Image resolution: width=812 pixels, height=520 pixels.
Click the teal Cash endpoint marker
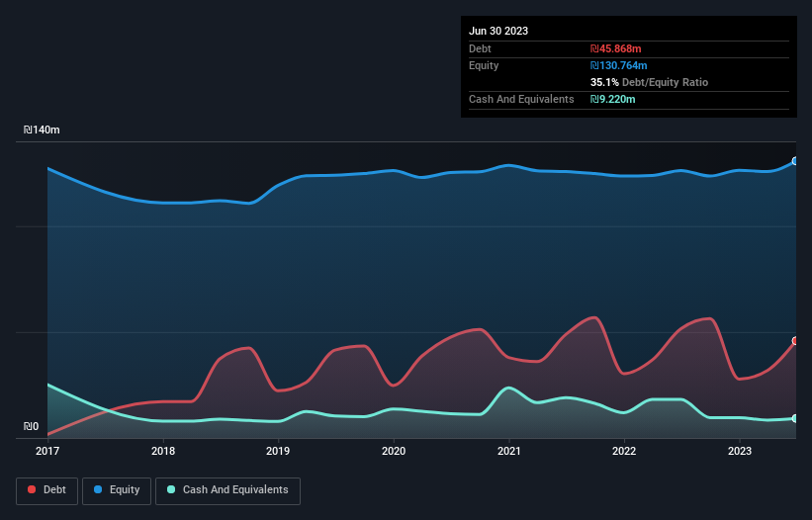pyautogui.click(x=795, y=418)
